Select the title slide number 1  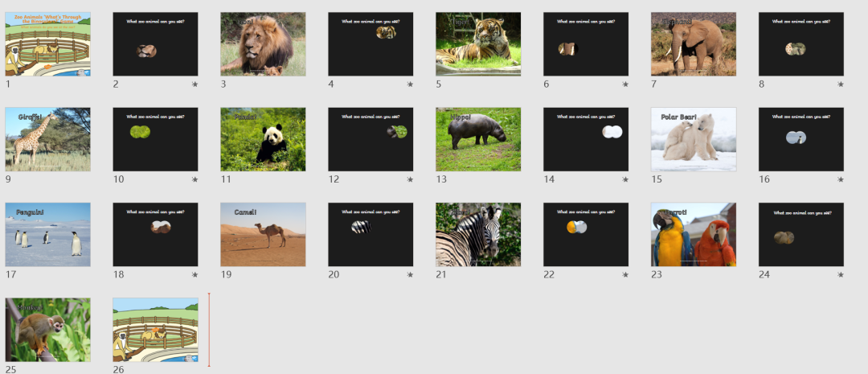tap(47, 44)
